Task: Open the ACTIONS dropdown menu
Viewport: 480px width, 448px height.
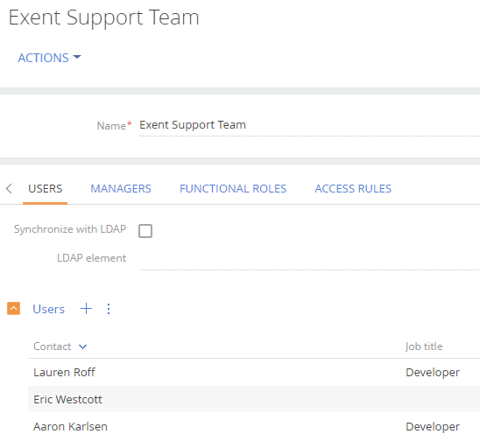Action: (49, 58)
